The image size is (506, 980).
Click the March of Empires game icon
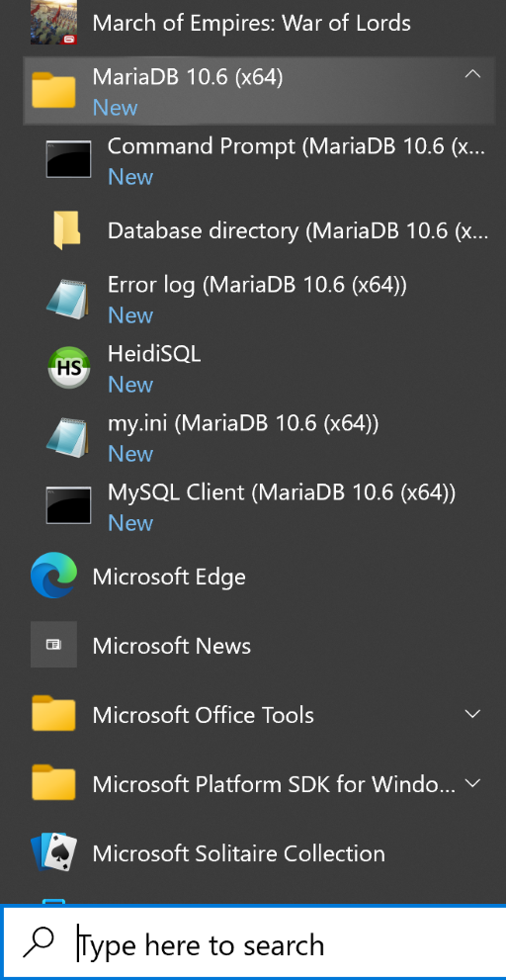[x=53, y=22]
